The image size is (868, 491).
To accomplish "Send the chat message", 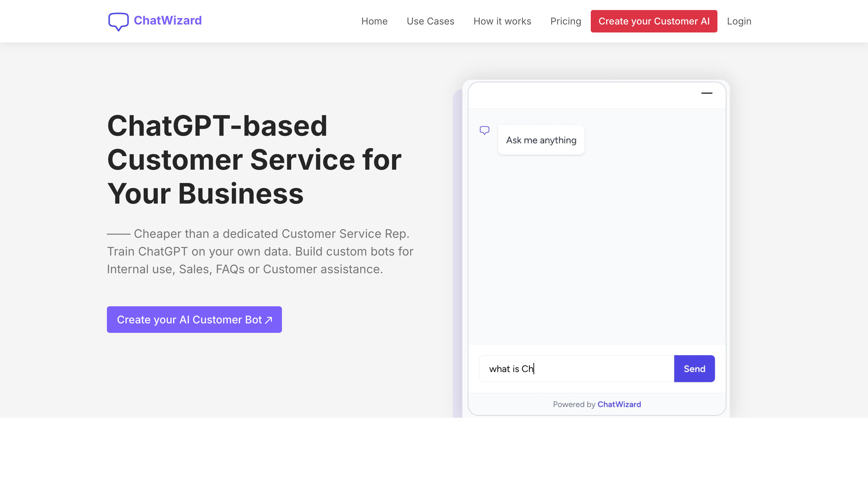I will click(694, 369).
